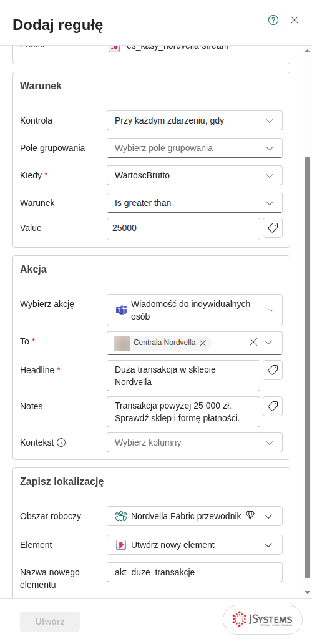Screen dimensions: 312x644
Task: Click the Headline text field
Action: pyautogui.click(x=183, y=376)
